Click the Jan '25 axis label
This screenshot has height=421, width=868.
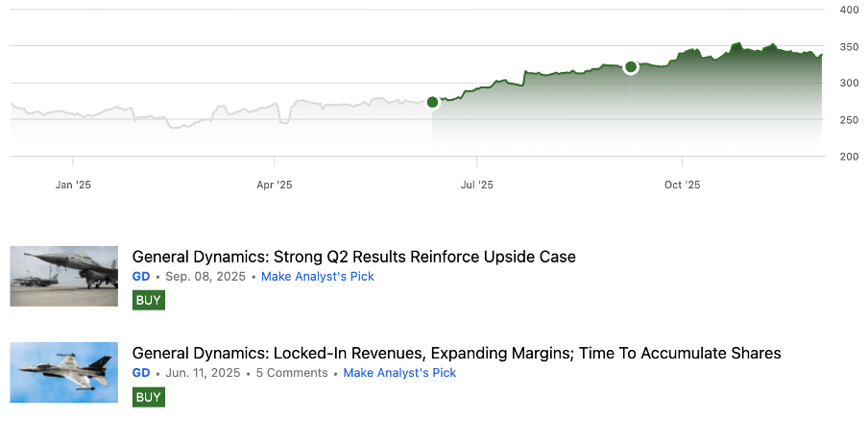pos(73,184)
